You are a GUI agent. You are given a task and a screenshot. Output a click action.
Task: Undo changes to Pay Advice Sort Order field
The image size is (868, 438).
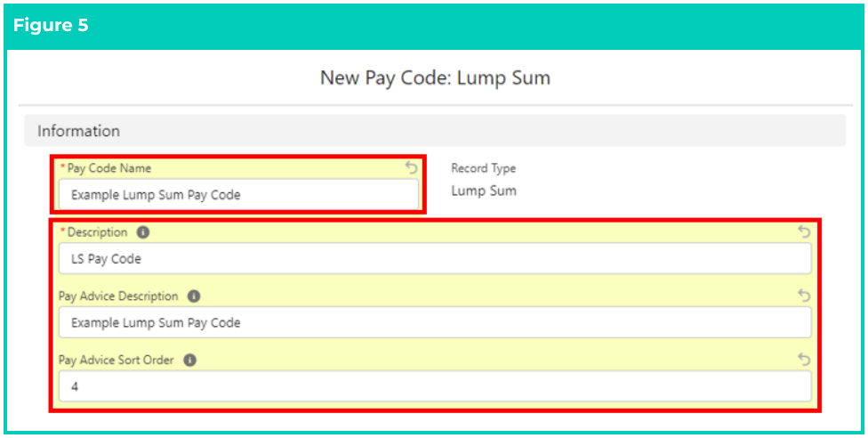[x=804, y=360]
